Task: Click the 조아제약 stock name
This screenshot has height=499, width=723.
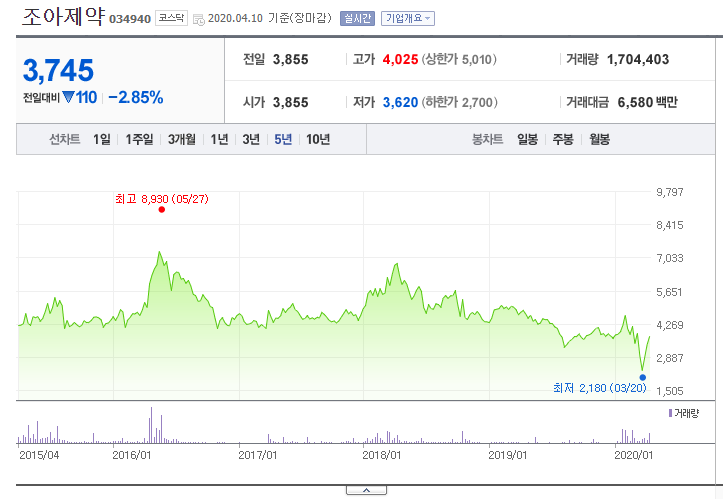Action: coord(64,17)
